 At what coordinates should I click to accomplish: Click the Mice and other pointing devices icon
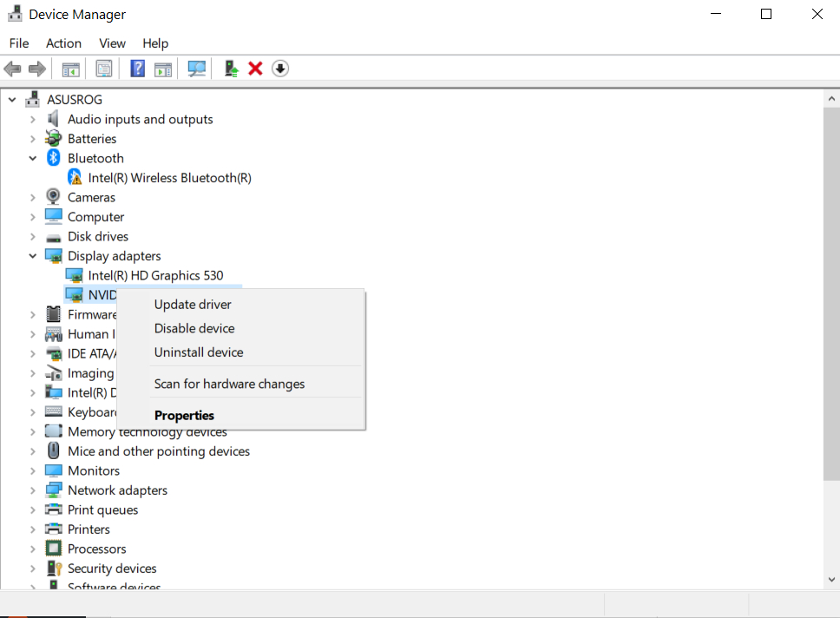[x=54, y=450]
